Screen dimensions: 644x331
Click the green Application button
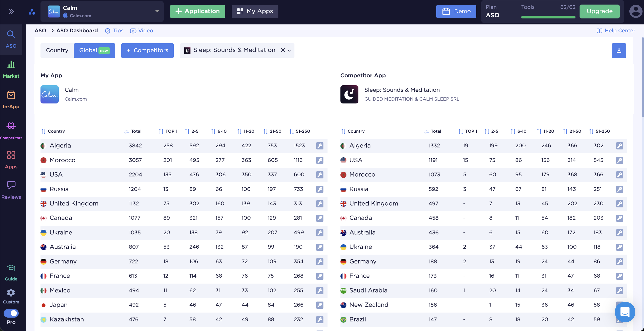(197, 11)
